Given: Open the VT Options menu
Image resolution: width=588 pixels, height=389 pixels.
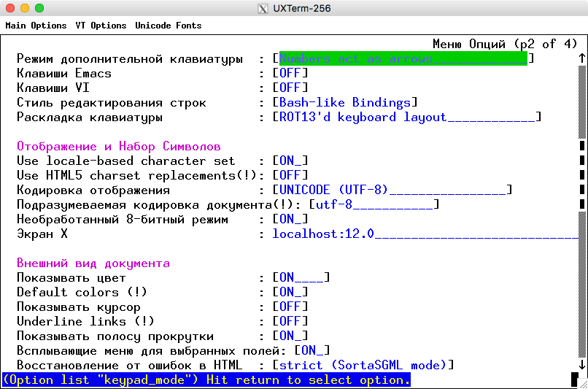Looking at the screenshot, I should pyautogui.click(x=101, y=26).
